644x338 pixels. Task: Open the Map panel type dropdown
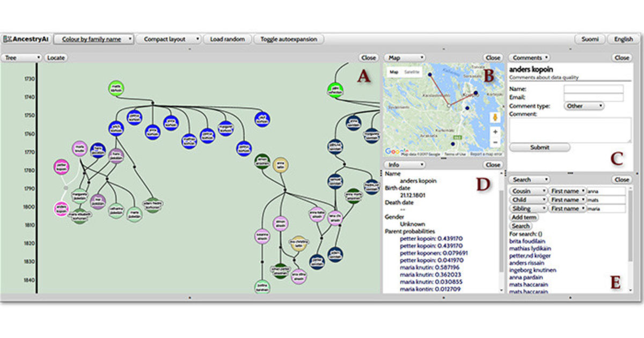tap(405, 57)
